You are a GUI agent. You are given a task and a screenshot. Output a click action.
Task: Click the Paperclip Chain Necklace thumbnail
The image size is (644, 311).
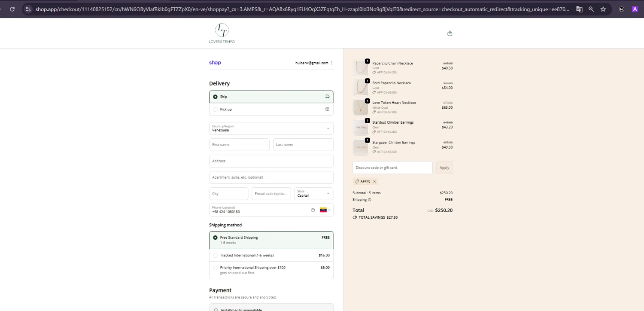coord(361,68)
